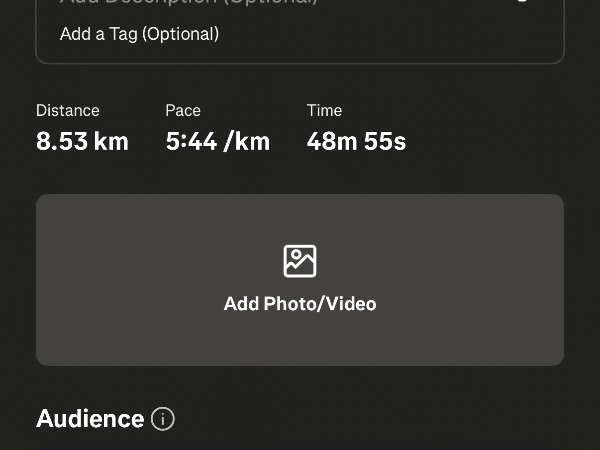Image resolution: width=600 pixels, height=450 pixels.
Task: Click the image icon above Add Photo/Video
Action: point(300,261)
